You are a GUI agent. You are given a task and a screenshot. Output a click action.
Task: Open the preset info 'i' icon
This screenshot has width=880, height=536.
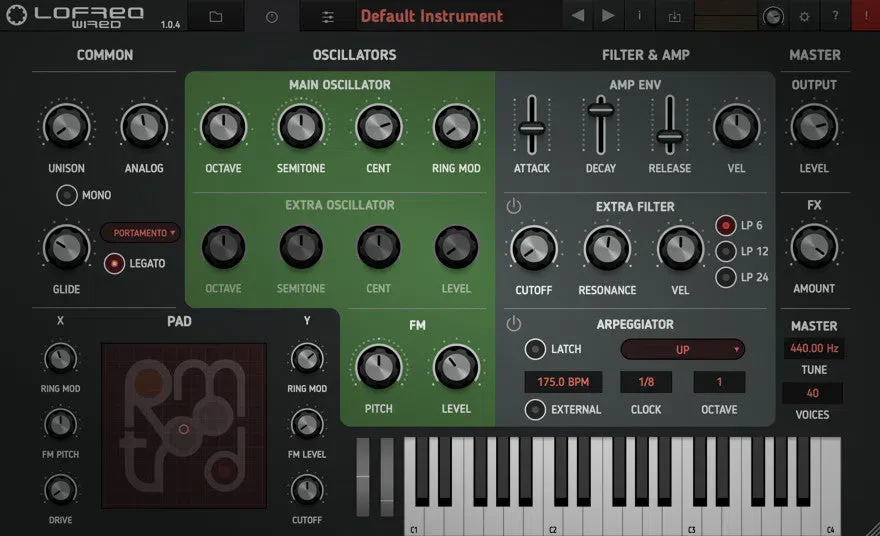[639, 16]
